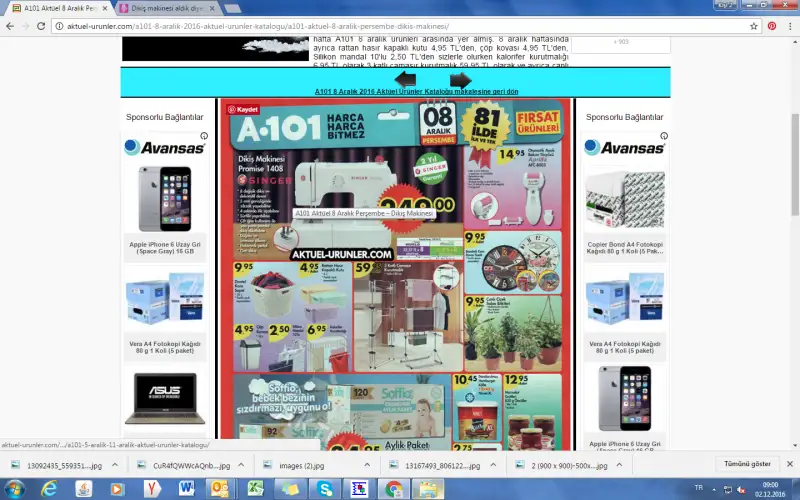Expand options for 2 (900 x 900)-500x...jpg
Screen dimensions: 800x500
(619, 465)
